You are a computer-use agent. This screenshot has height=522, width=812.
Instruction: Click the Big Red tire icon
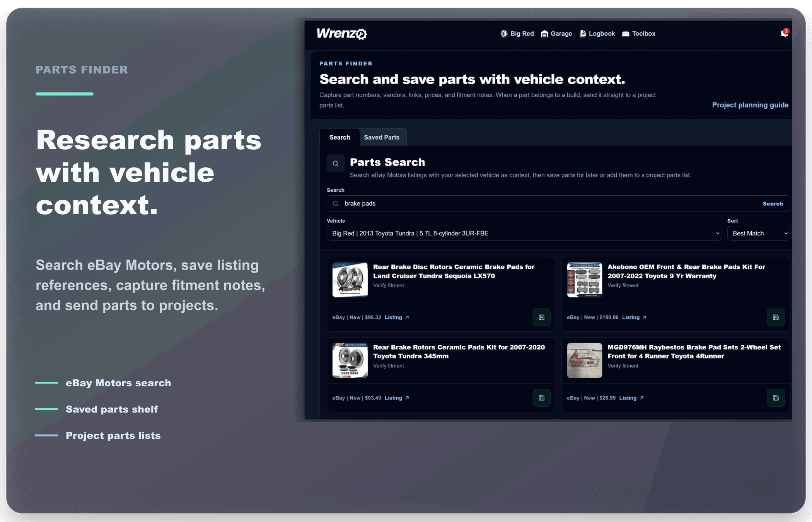504,34
